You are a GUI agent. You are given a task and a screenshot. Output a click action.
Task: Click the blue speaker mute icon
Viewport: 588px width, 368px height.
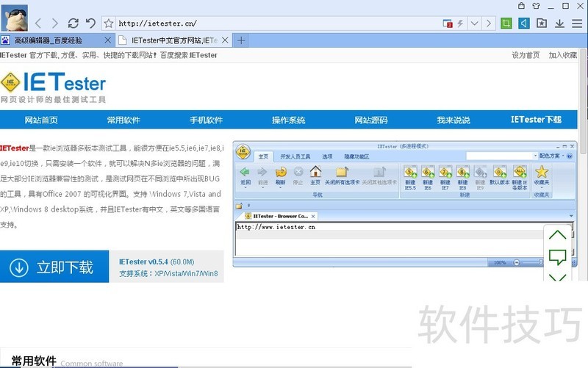524,24
